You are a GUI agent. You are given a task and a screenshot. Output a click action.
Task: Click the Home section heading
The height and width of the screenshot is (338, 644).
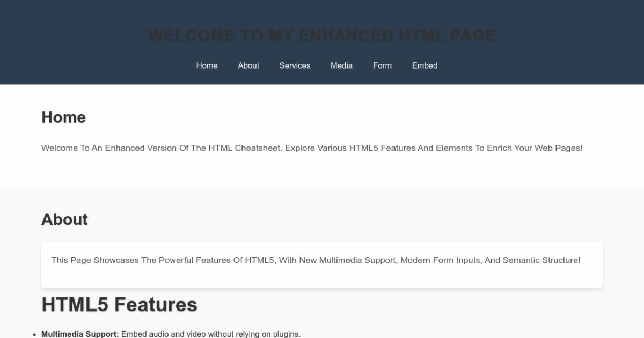coord(63,117)
